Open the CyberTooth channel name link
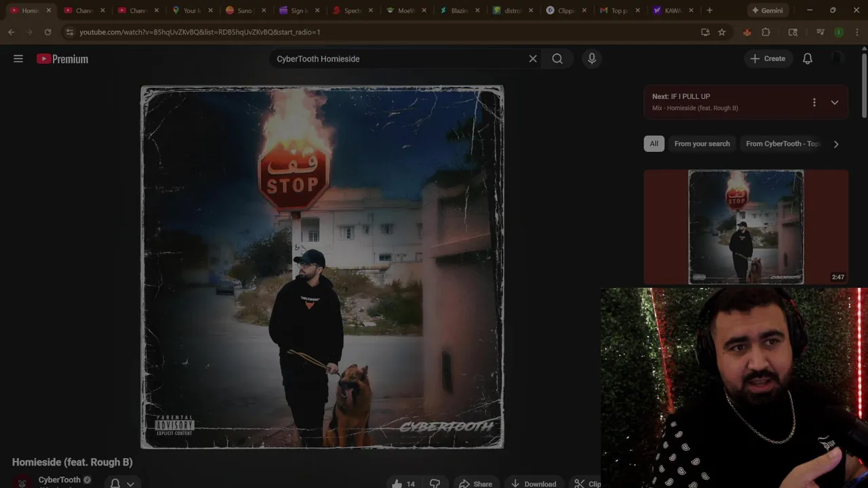868x488 pixels. click(59, 480)
